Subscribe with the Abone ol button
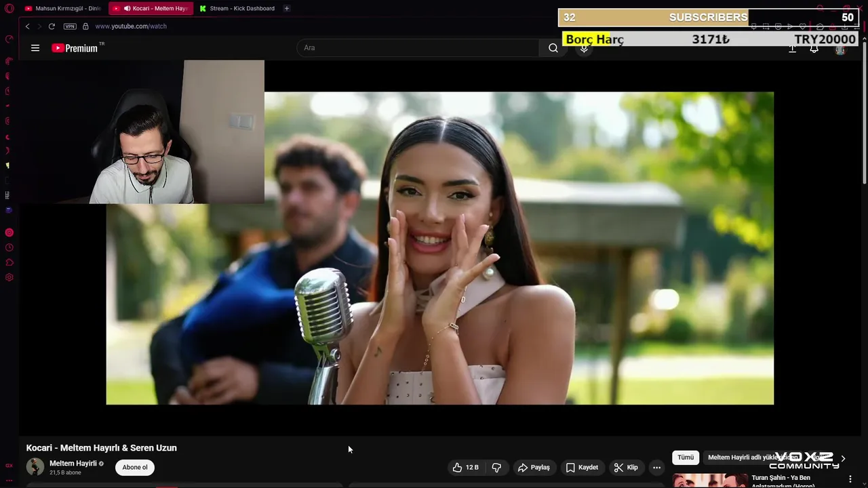 [135, 467]
